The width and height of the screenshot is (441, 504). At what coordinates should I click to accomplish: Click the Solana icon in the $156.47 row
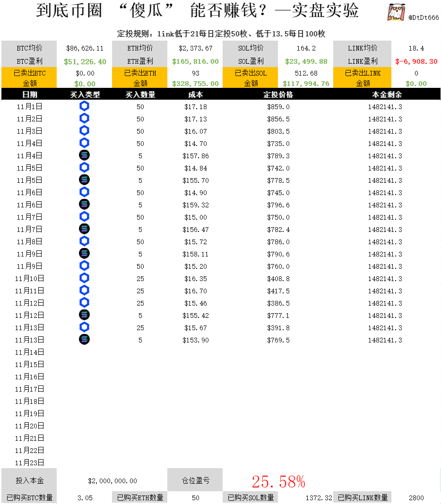point(84,229)
